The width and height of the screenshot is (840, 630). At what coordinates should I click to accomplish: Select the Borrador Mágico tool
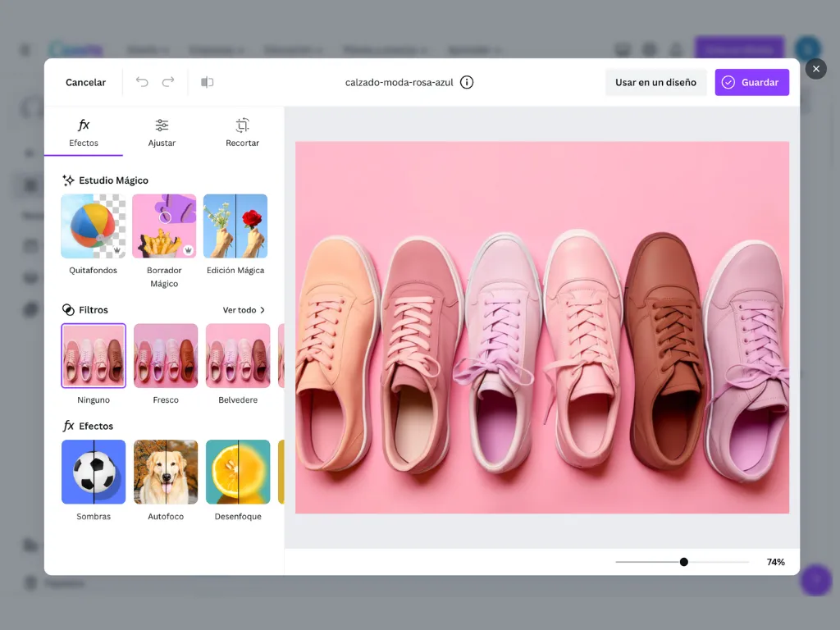[164, 226]
